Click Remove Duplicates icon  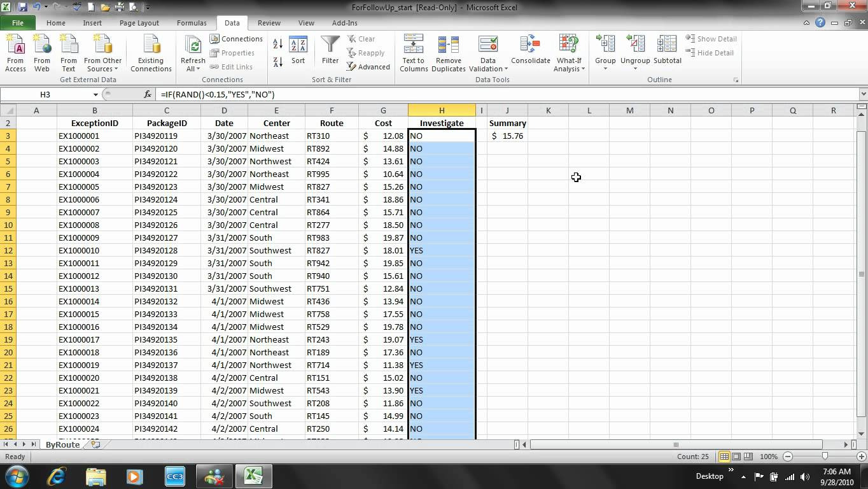click(x=448, y=53)
